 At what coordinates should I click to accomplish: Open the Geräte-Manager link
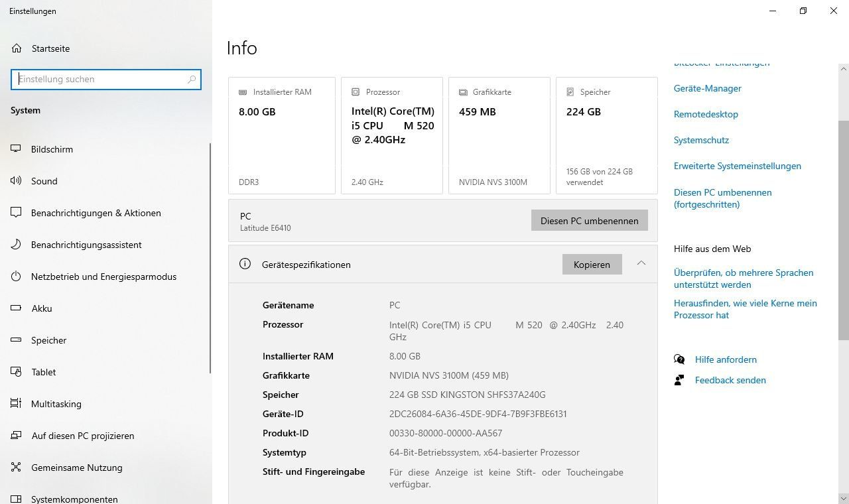coord(707,88)
